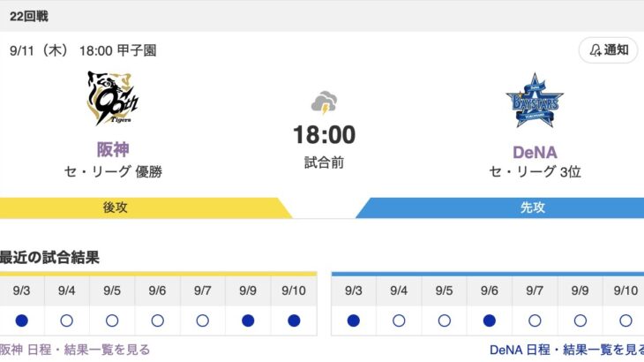Open the 阪神 team name link

113,149
